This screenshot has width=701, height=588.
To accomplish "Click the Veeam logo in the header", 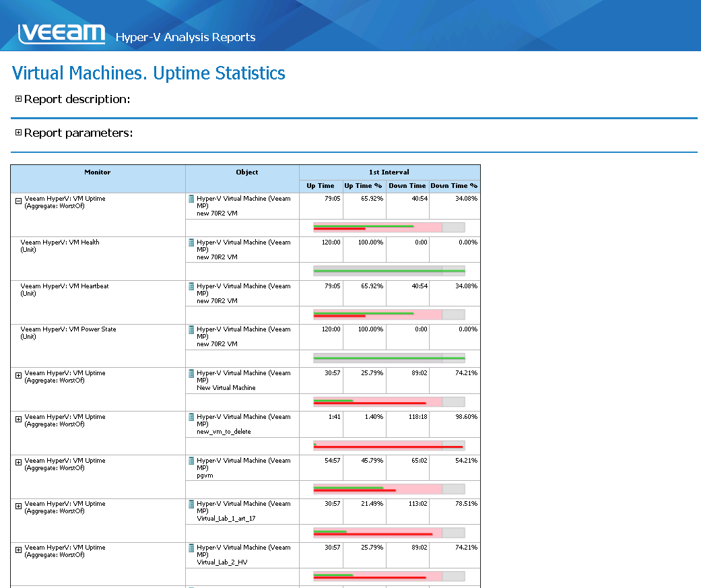I will tap(62, 34).
